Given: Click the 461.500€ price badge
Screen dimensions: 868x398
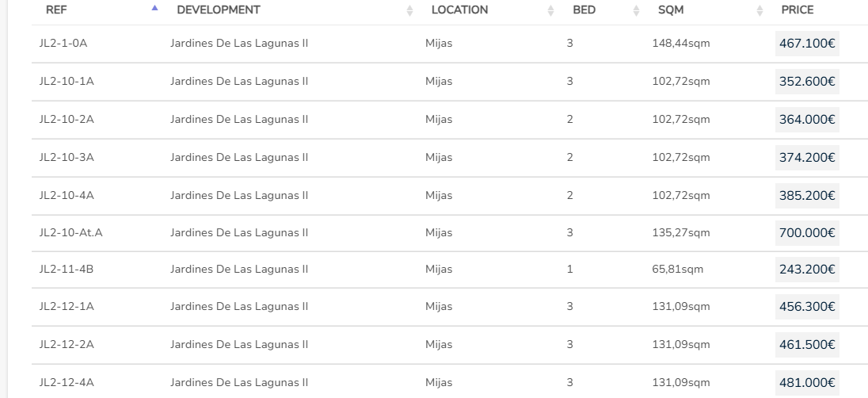Looking at the screenshot, I should [807, 345].
